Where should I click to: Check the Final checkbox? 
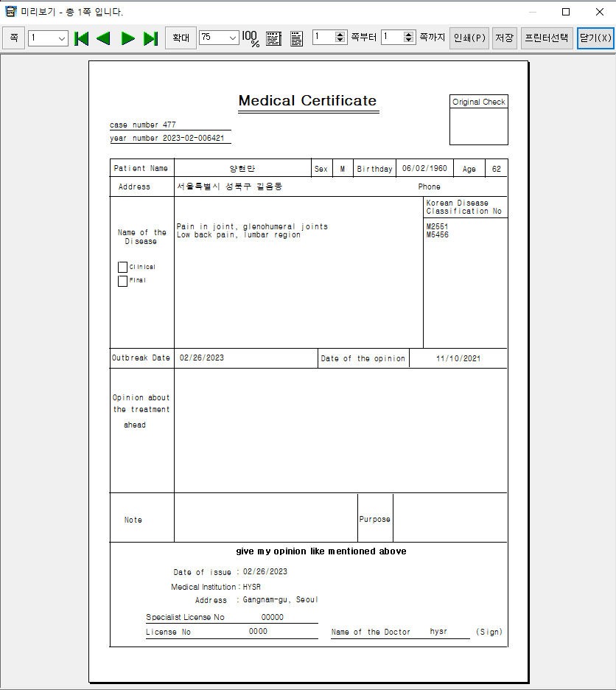coord(122,281)
